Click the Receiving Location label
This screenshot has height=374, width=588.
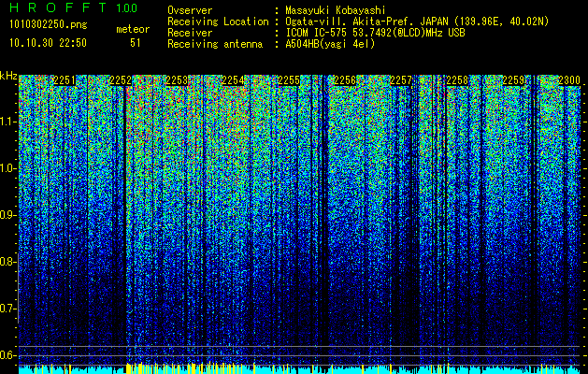pos(218,22)
